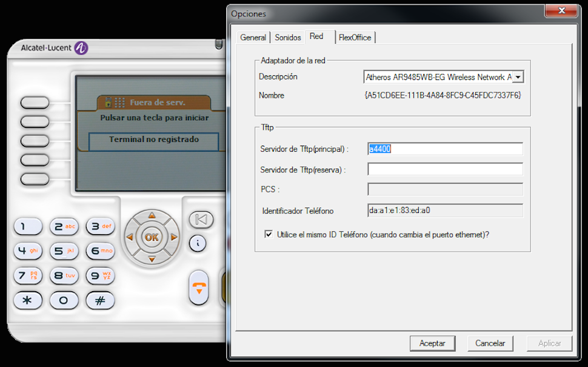Tap the phone key 4 ghi
588x367 pixels.
click(x=28, y=251)
